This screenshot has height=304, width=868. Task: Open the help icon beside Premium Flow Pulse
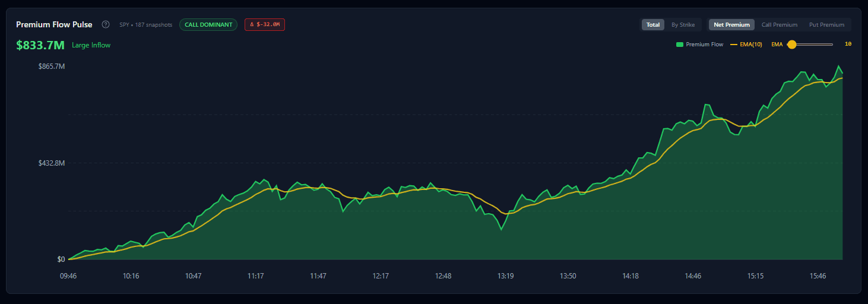click(x=106, y=24)
